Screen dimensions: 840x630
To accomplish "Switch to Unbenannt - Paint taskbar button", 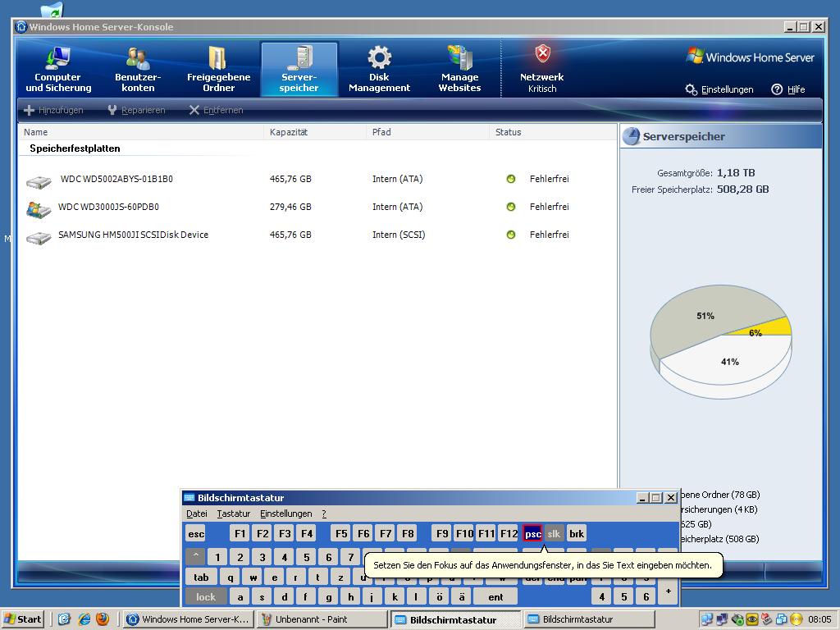I will point(322,619).
